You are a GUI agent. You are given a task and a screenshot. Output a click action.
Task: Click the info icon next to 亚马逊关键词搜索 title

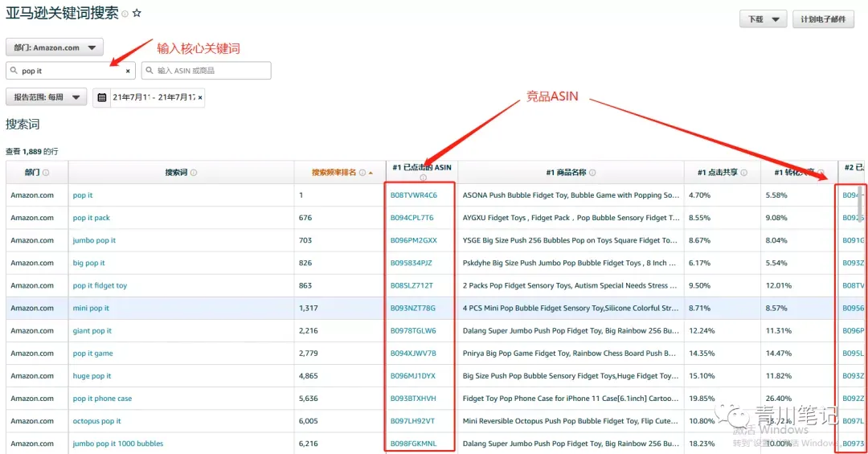[125, 14]
